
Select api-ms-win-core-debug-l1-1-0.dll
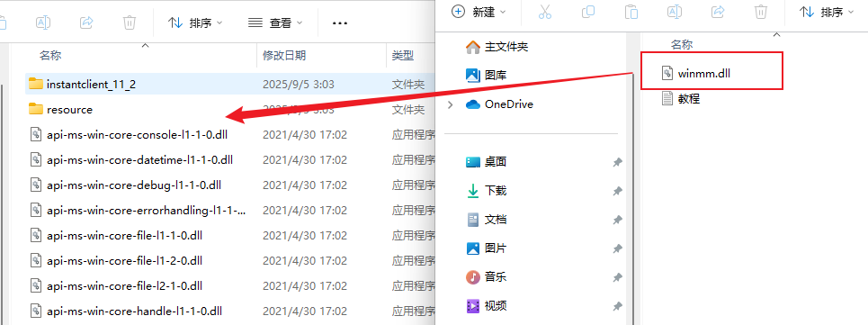pyautogui.click(x=135, y=185)
